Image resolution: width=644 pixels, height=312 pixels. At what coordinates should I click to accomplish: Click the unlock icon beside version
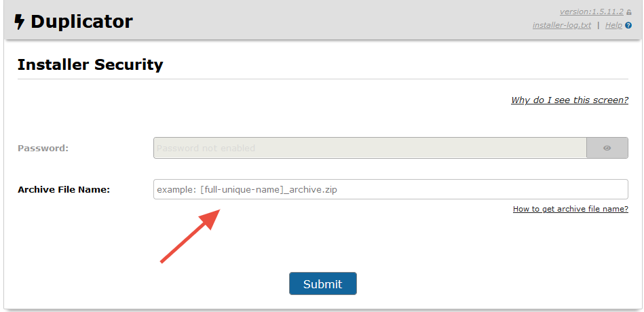tap(629, 12)
